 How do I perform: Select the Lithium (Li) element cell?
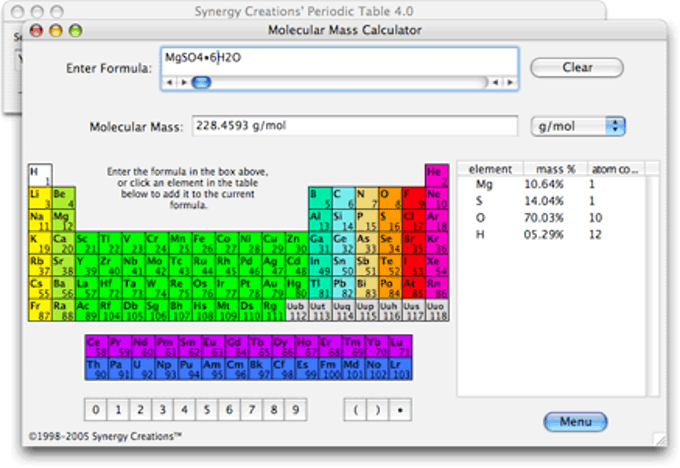[40, 198]
